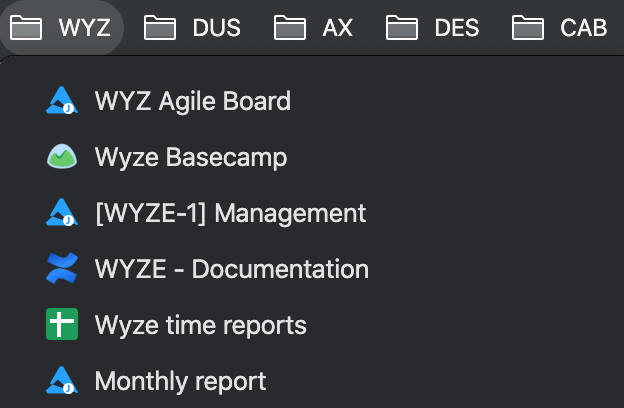
Task: Click the folder icon beside DUS
Action: (160, 27)
